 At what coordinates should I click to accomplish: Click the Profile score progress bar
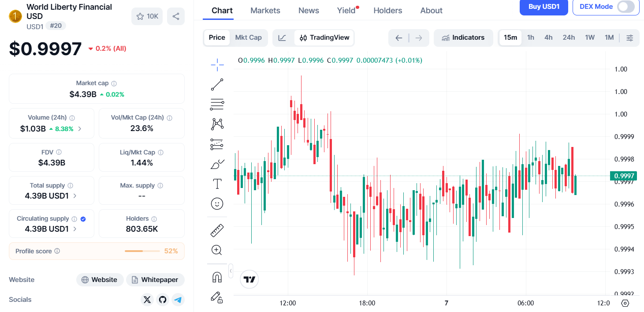tap(142, 251)
